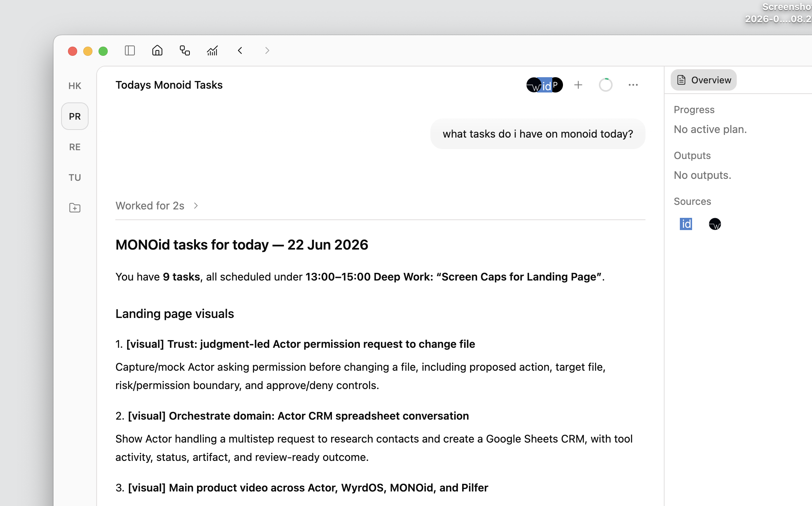Click the 'Landing page visuals' subheading
Screen dimensions: 812x506
[175, 314]
